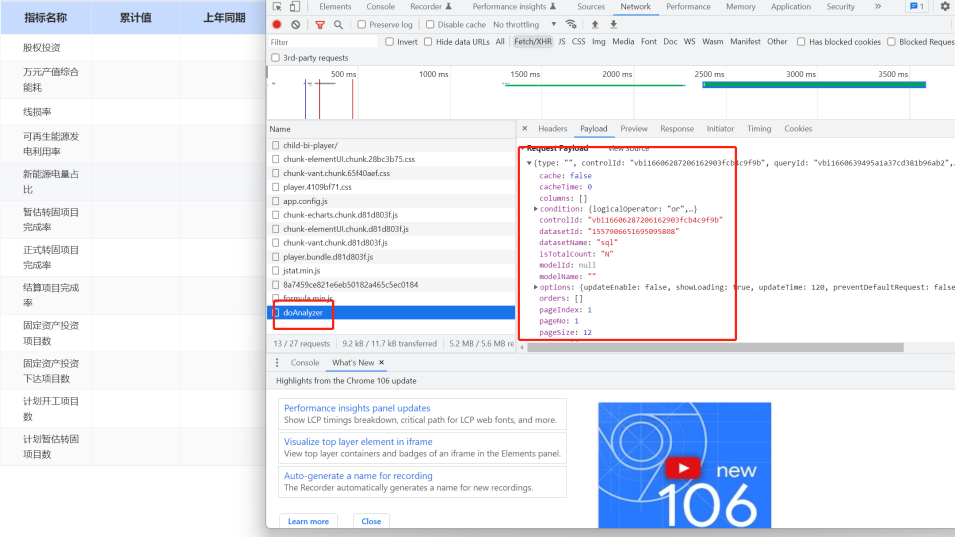Clear the network log
This screenshot has width=955, height=537.
295,24
